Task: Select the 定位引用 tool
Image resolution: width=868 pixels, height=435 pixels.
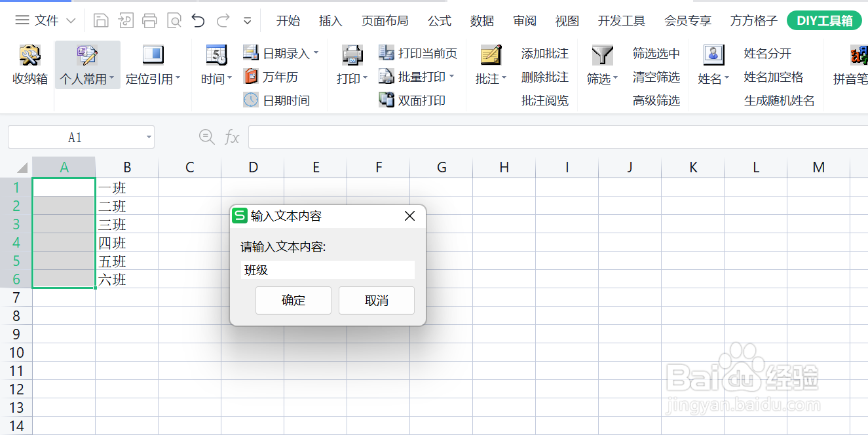Action: pyautogui.click(x=153, y=64)
